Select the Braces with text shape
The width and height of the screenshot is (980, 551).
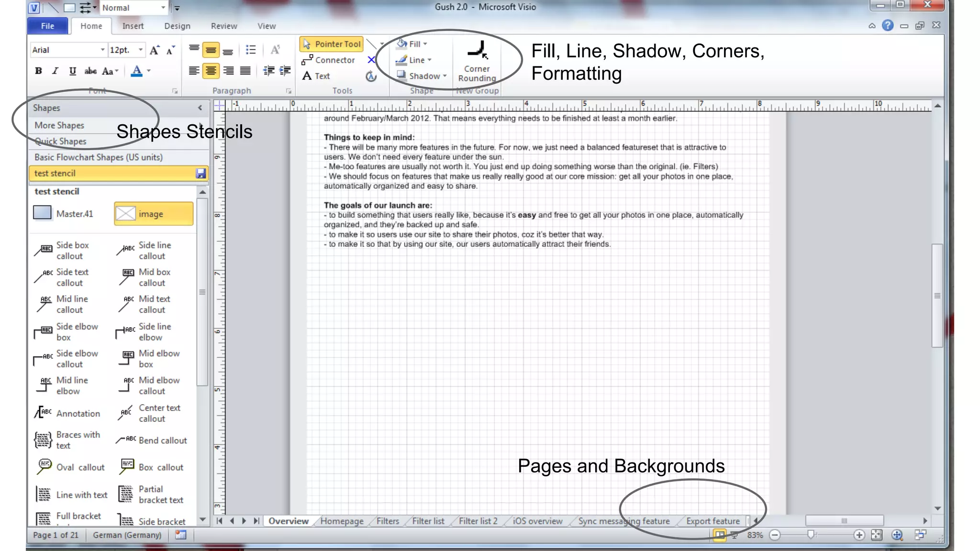[67, 440]
